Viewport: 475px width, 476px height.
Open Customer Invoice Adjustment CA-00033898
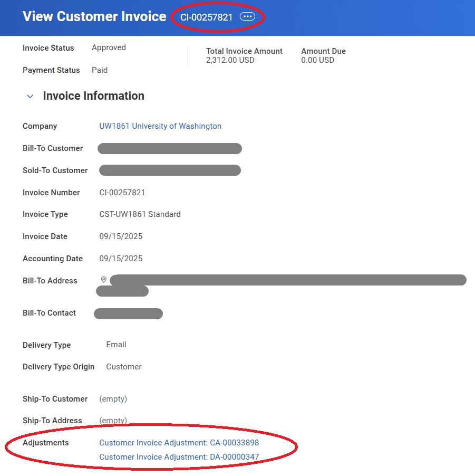coord(179,443)
